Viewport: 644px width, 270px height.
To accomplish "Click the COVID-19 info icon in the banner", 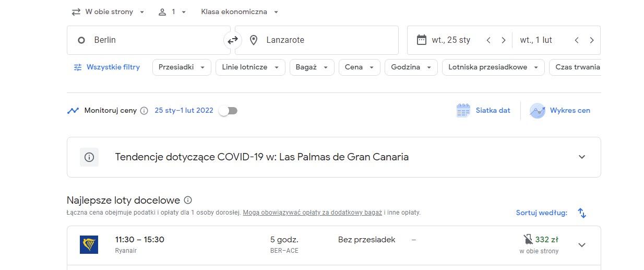I will (x=89, y=157).
